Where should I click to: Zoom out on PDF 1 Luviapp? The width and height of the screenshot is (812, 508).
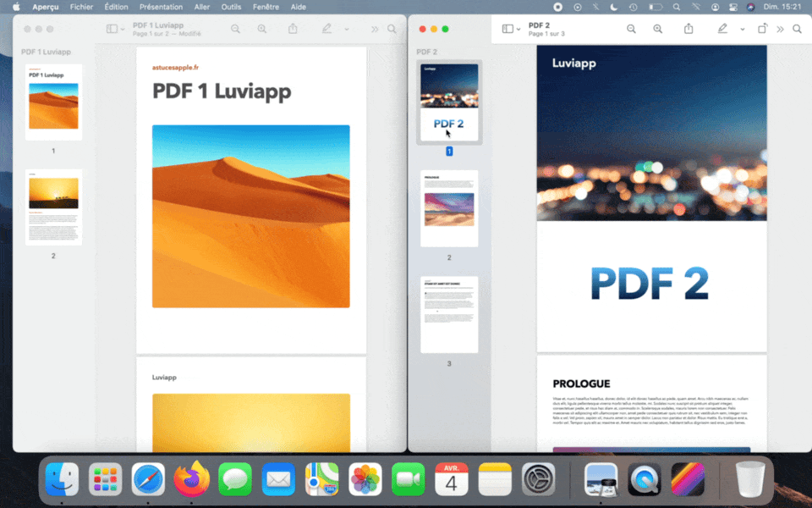(233, 28)
